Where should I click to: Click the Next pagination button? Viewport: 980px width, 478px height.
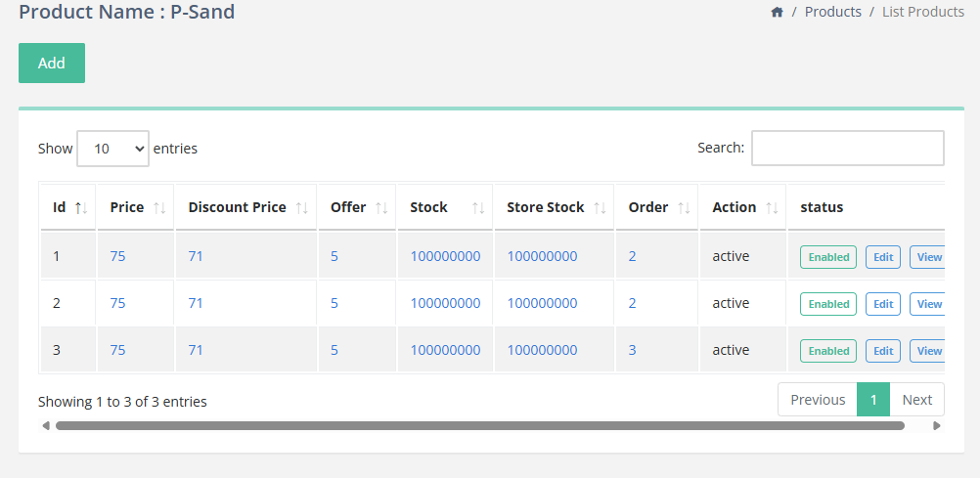pos(916,400)
